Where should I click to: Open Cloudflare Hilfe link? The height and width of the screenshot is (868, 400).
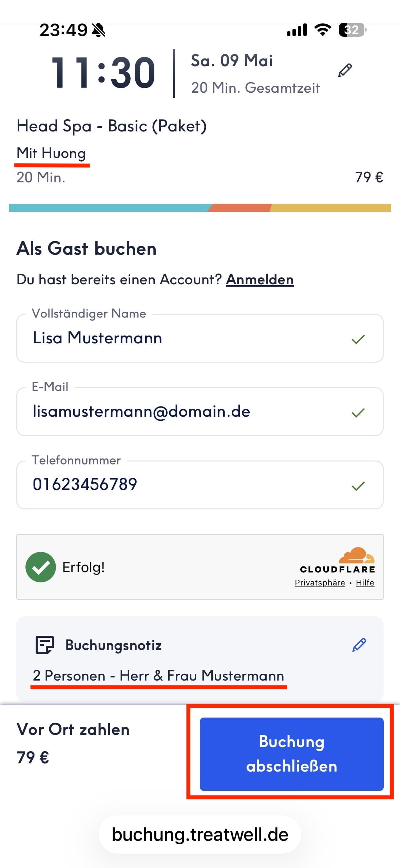(x=365, y=583)
